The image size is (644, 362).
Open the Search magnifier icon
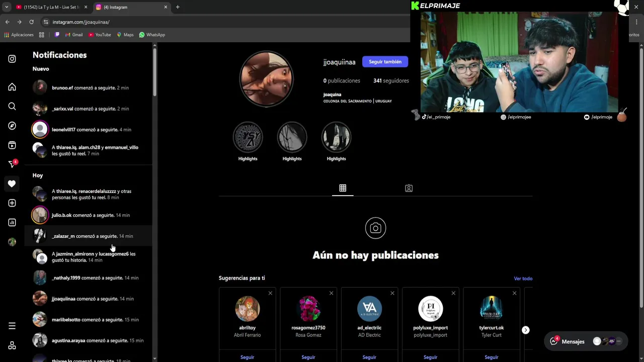(12, 106)
